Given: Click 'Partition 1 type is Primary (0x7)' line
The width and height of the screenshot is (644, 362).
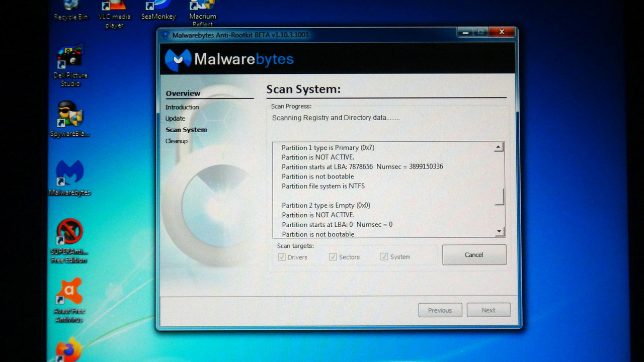Looking at the screenshot, I should (328, 148).
